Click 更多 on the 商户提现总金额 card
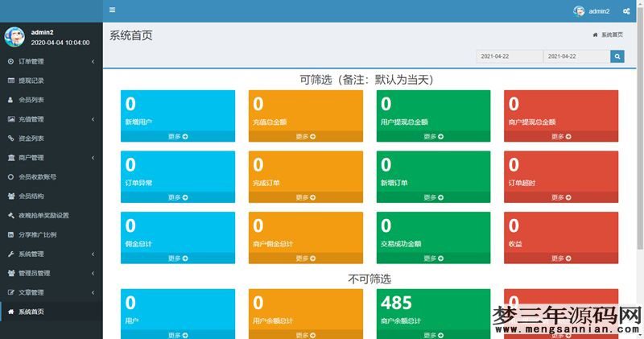644x339 pixels. point(561,136)
